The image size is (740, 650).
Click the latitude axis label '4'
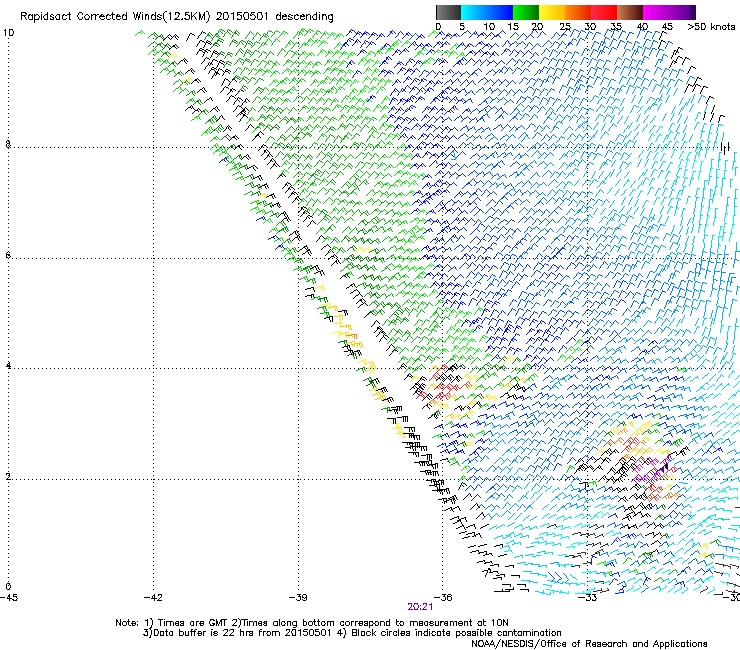pyautogui.click(x=8, y=366)
